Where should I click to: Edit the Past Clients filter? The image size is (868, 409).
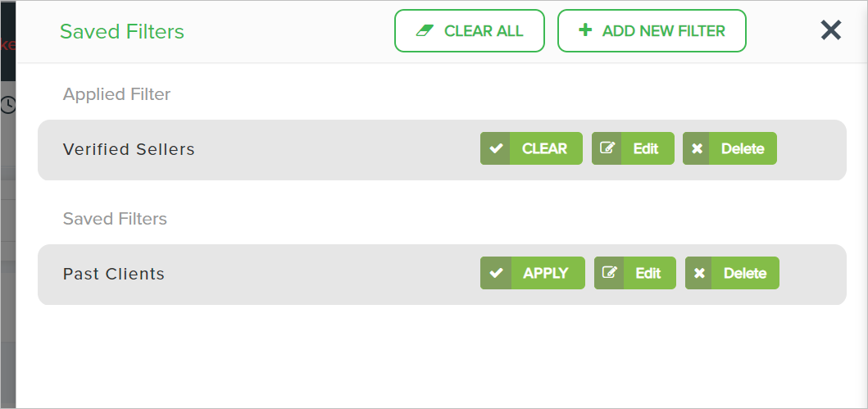pos(648,273)
